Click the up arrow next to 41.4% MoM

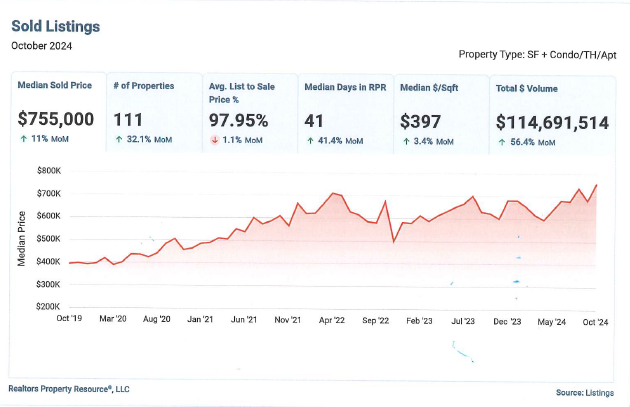[310, 141]
